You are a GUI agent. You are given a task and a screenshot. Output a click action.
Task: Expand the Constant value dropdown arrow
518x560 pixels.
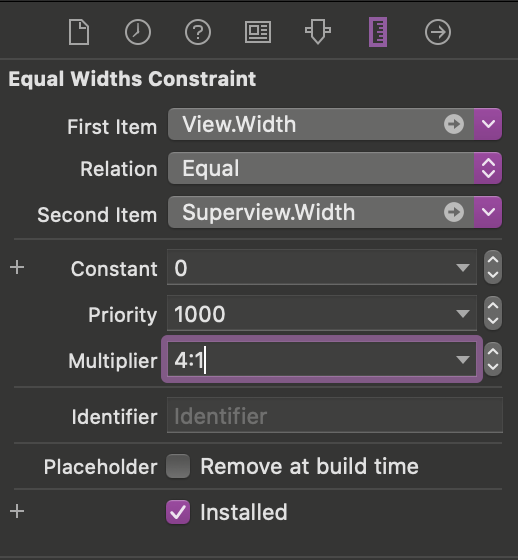[463, 268]
